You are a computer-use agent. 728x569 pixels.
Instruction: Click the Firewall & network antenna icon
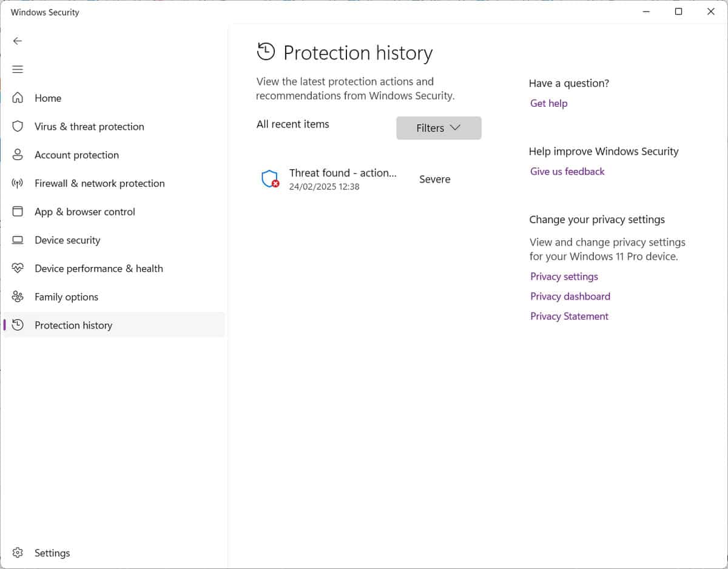[18, 183]
